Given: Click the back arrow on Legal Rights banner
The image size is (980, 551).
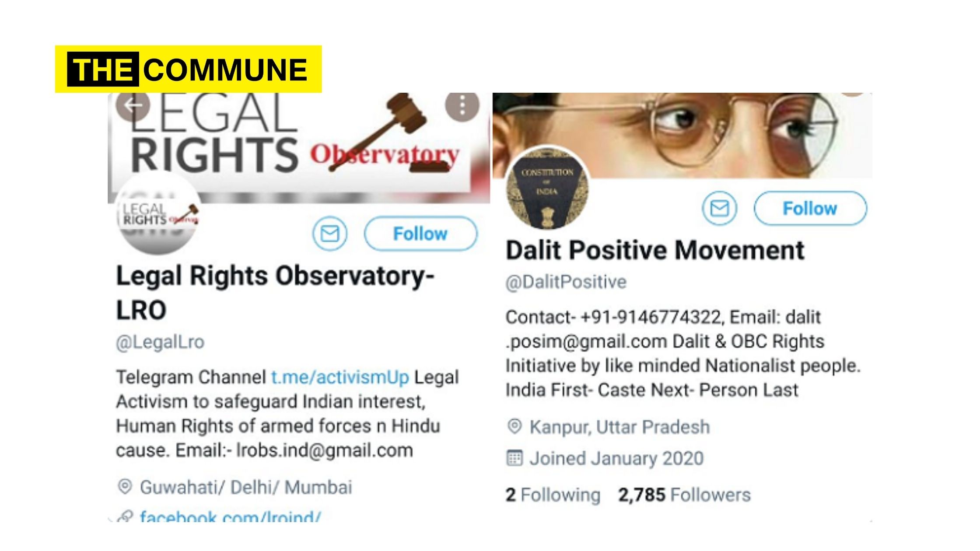Looking at the screenshot, I should click(x=133, y=105).
